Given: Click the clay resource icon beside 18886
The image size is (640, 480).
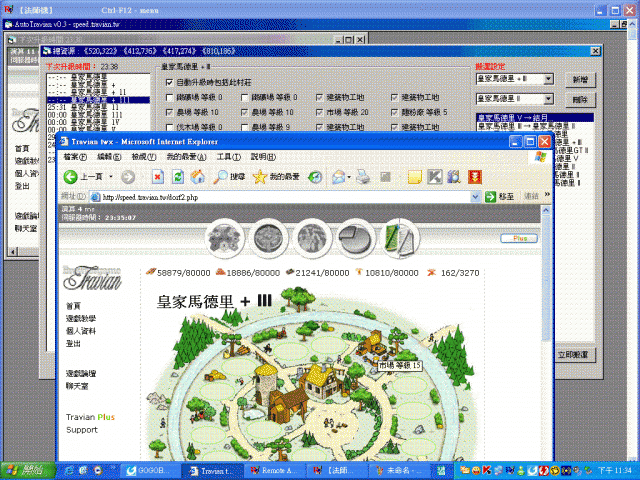Looking at the screenshot, I should click(220, 272).
